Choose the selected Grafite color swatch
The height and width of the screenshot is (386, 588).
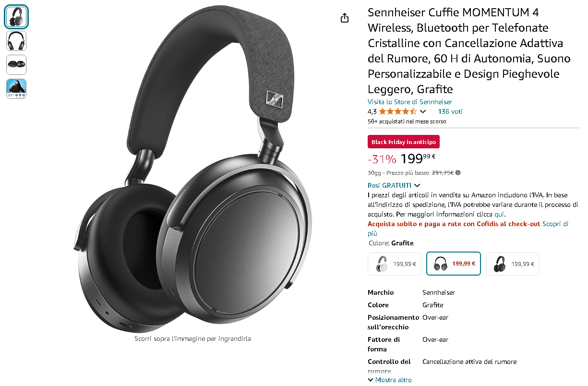pos(454,264)
